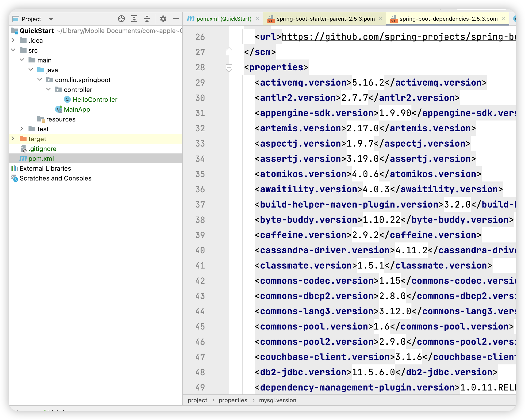Collapse the controller package
This screenshot has width=525, height=420.
49,89
